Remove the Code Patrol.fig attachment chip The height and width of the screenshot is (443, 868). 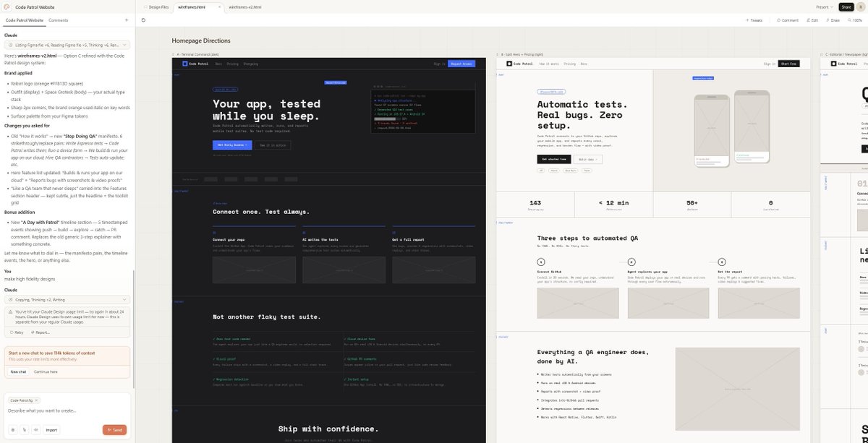point(36,400)
